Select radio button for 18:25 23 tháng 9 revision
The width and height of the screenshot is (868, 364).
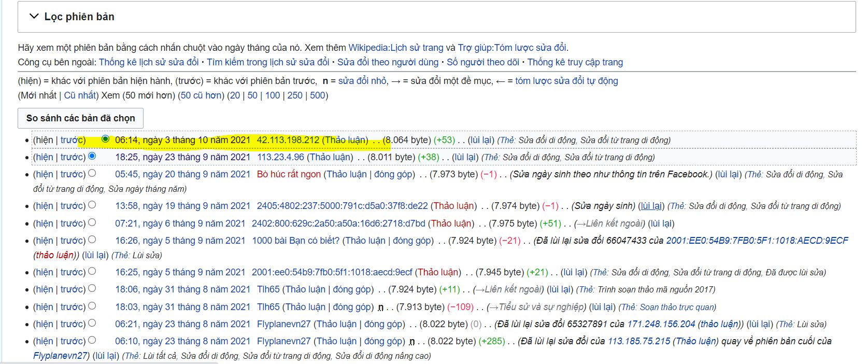[92, 156]
